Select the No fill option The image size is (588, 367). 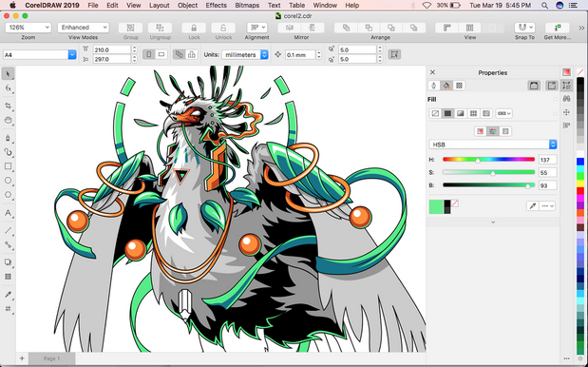click(x=435, y=113)
